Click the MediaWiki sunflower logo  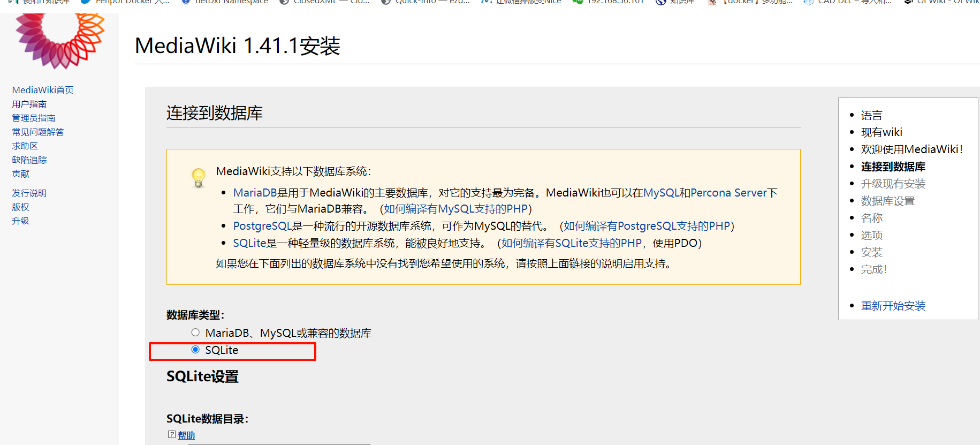click(x=60, y=41)
